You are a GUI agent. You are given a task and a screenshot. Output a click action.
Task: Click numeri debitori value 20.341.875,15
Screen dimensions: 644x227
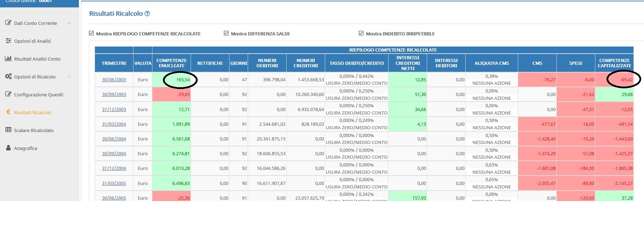click(x=271, y=139)
